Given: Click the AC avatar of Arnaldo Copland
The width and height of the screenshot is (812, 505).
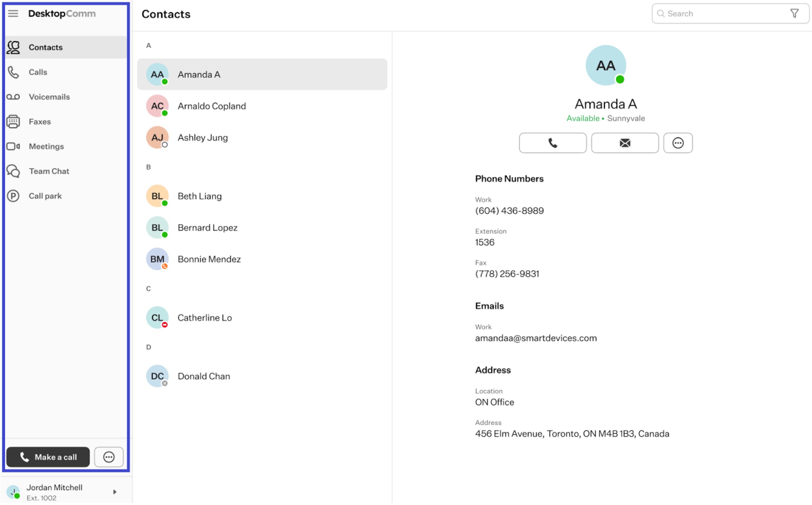Looking at the screenshot, I should click(x=157, y=106).
